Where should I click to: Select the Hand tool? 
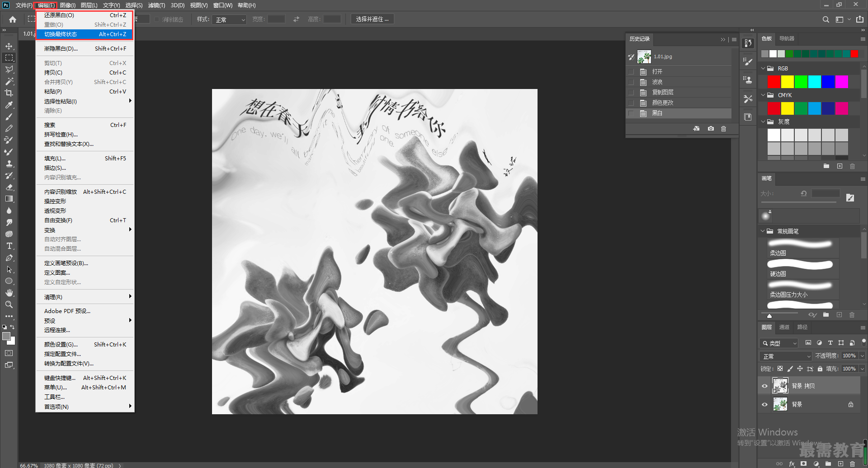coord(9,293)
